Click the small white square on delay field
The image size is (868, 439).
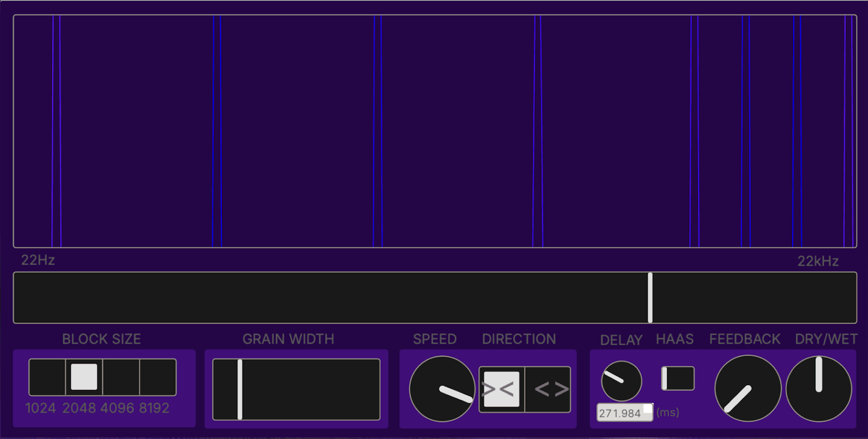[647, 409]
